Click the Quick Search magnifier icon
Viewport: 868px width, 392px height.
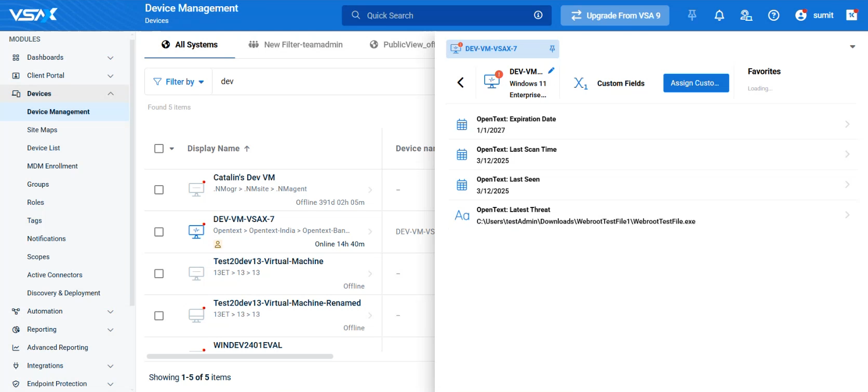[x=356, y=15]
